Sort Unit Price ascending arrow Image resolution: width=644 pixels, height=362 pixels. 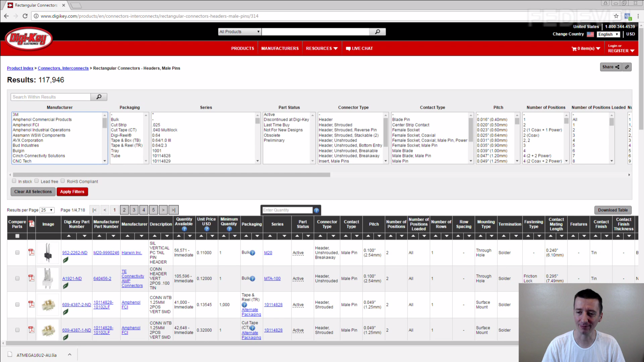coord(201,236)
